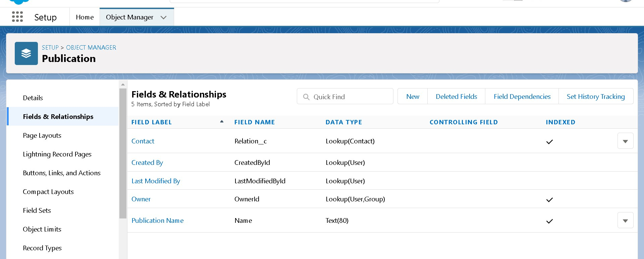The width and height of the screenshot is (644, 259).
Task: Click the sidebar scrollbar up arrow
Action: pos(123,84)
